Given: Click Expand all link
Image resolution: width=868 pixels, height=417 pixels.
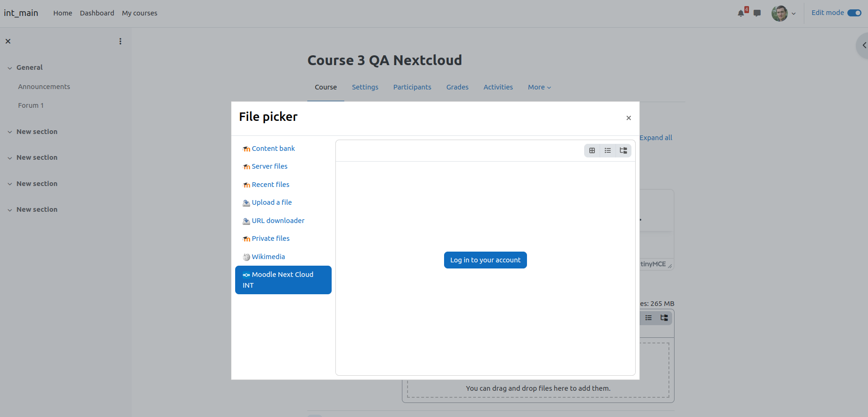Looking at the screenshot, I should [x=656, y=138].
